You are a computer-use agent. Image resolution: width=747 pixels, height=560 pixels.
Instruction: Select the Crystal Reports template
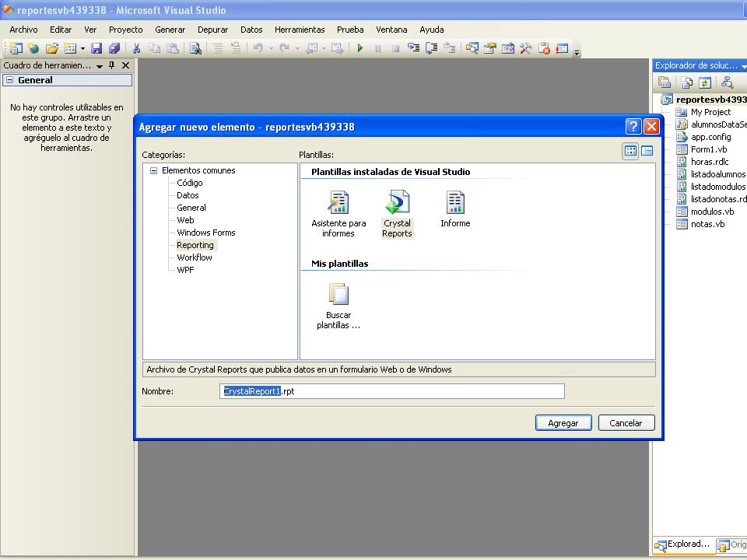tap(397, 214)
